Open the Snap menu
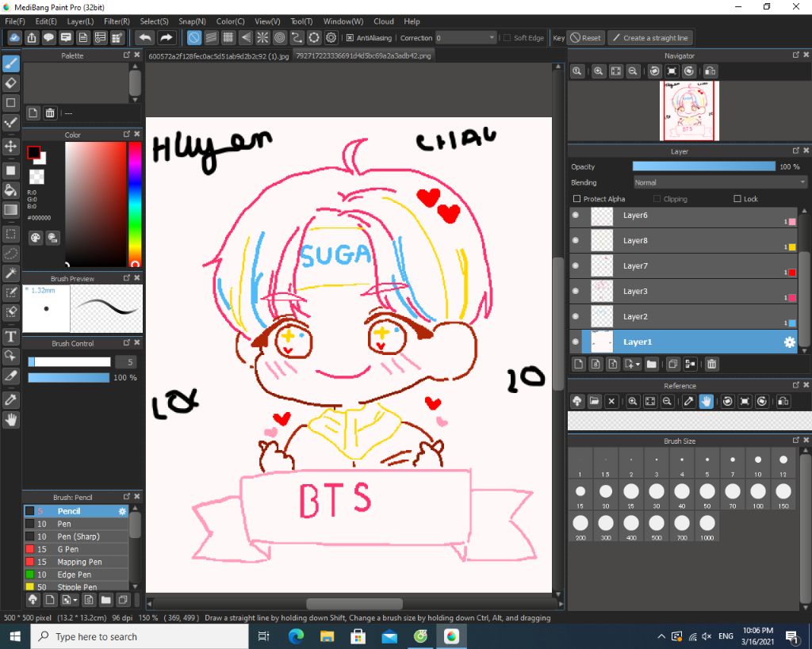This screenshot has height=649, width=812. [192, 21]
